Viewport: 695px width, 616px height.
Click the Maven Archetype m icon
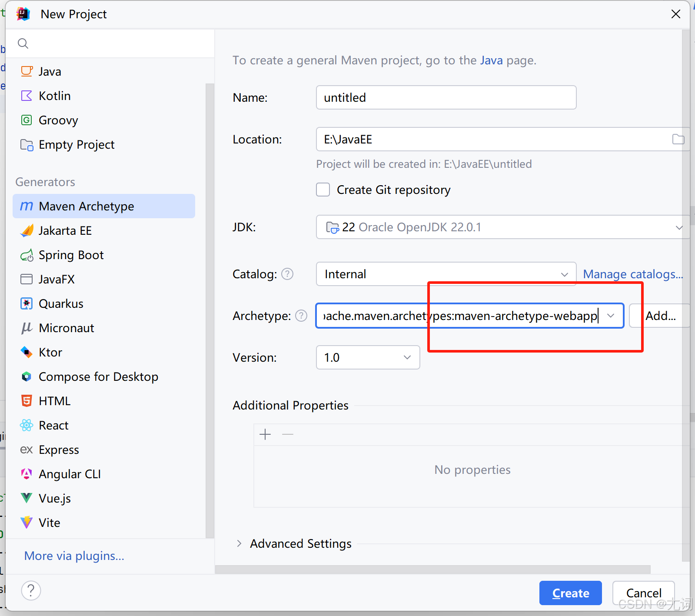tap(27, 206)
